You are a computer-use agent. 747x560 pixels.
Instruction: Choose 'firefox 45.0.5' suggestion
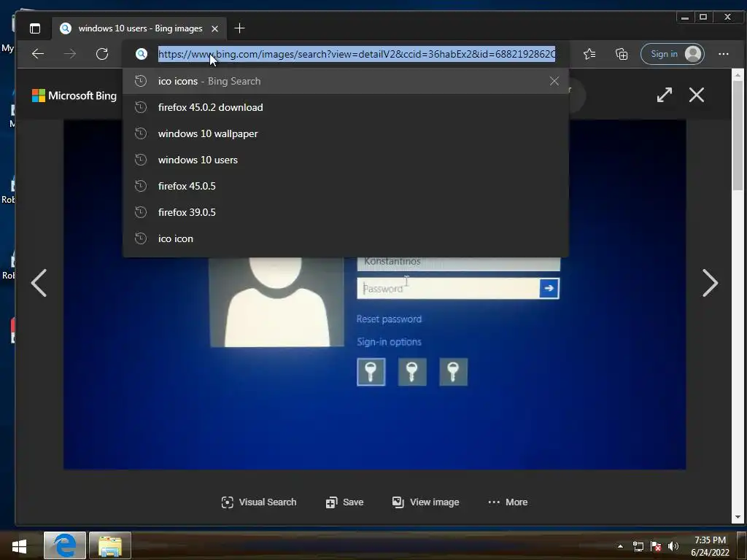[346, 186]
